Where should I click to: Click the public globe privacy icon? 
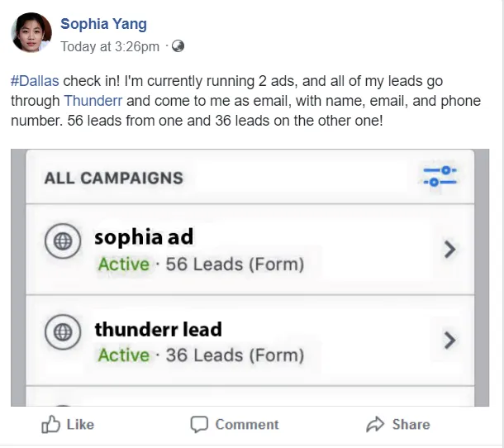pyautogui.click(x=176, y=46)
